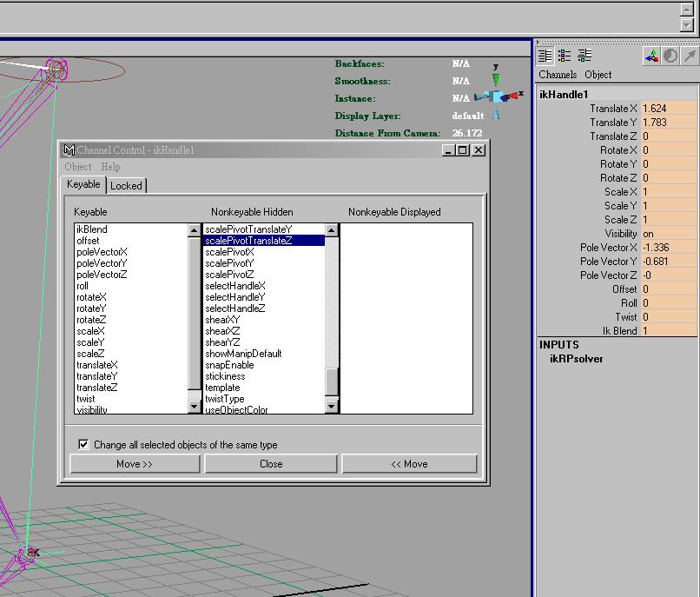Screen dimensions: 700x597
Task: Switch to the Keyable tab
Action: pyautogui.click(x=83, y=184)
